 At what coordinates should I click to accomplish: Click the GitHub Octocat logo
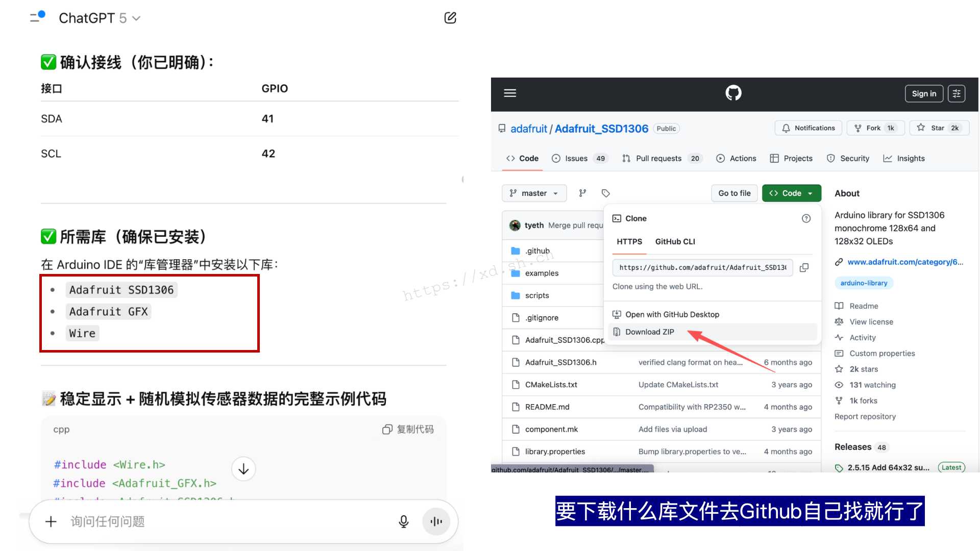pyautogui.click(x=733, y=93)
